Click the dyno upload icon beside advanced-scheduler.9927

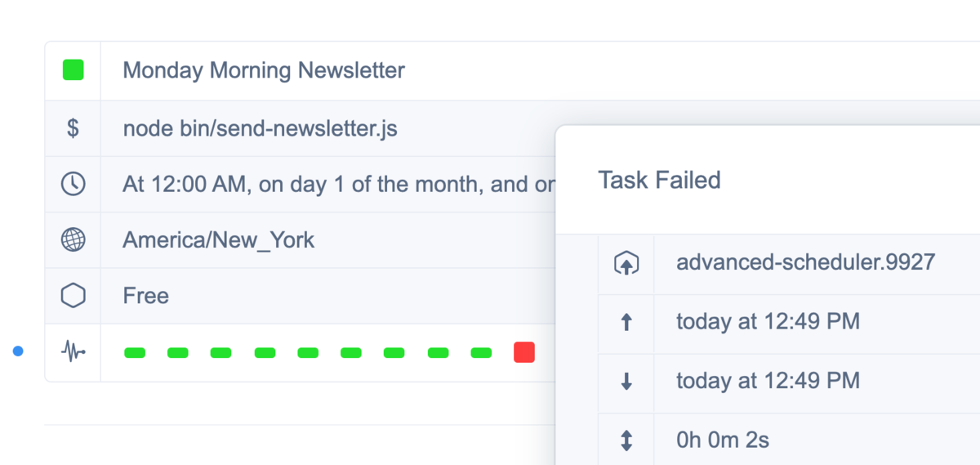click(626, 263)
